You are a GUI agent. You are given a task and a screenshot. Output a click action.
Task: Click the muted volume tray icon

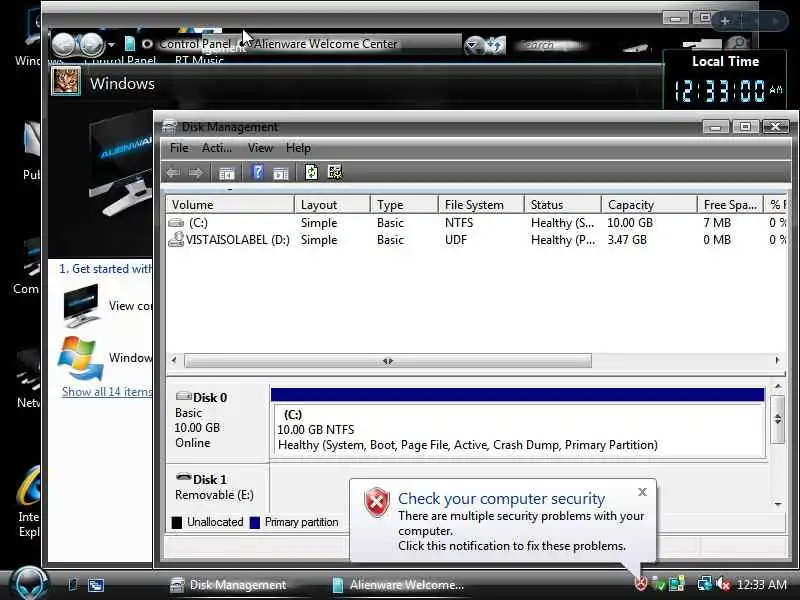pos(723,584)
